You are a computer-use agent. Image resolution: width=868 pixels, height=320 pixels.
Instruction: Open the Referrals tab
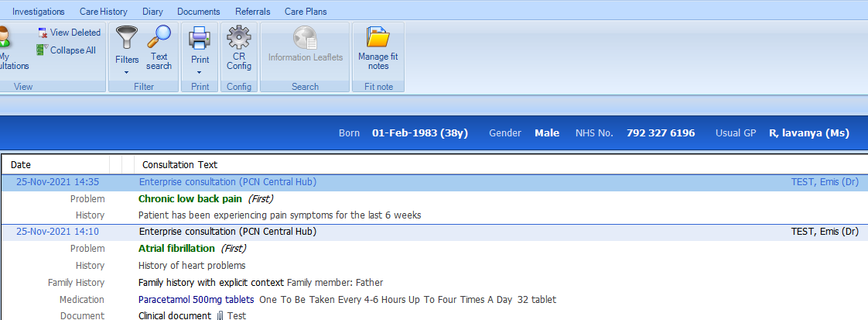(x=252, y=12)
